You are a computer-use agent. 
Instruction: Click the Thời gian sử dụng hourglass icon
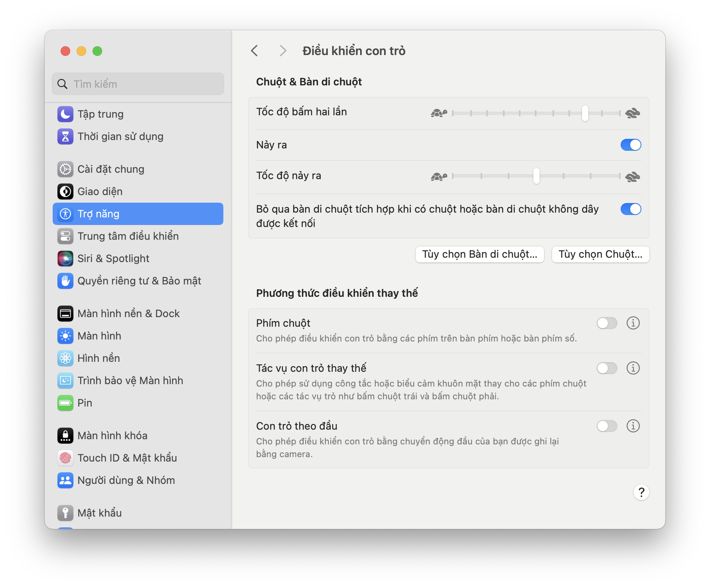click(65, 136)
